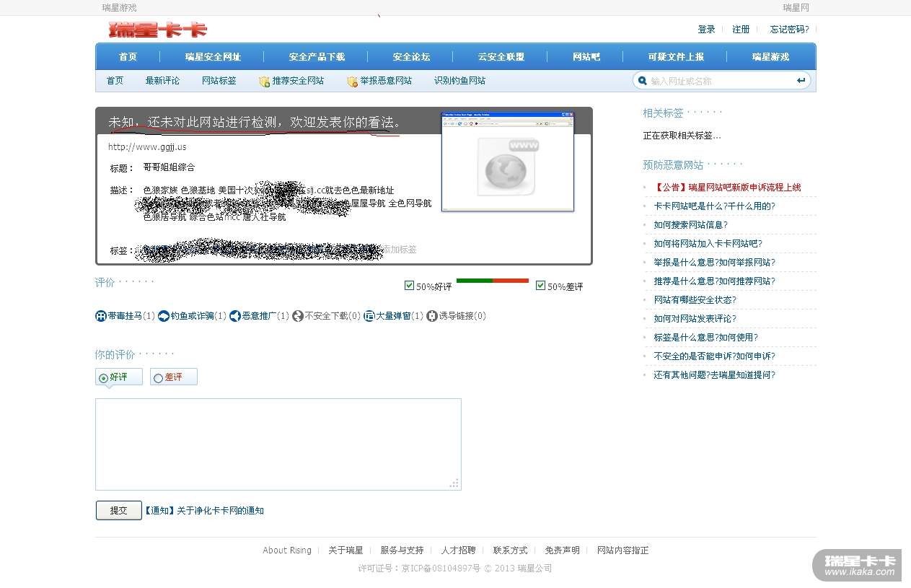Click the 添加标签 link
Screen dimensions: 911x588
400,250
